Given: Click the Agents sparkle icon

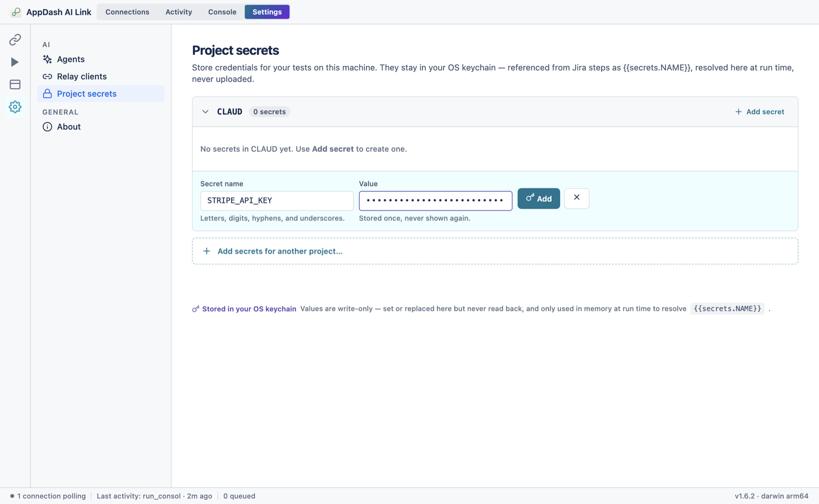Looking at the screenshot, I should pos(47,59).
